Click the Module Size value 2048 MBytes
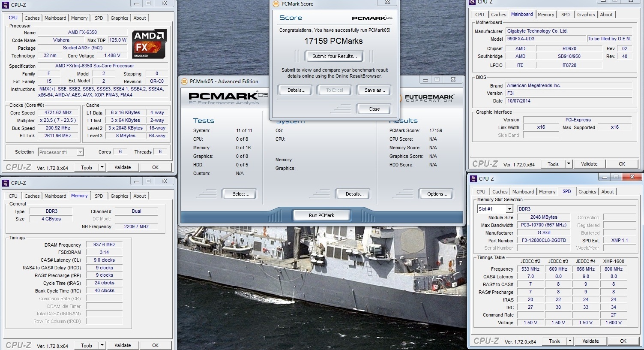Viewport: 644px width, 350px height. coord(544,217)
